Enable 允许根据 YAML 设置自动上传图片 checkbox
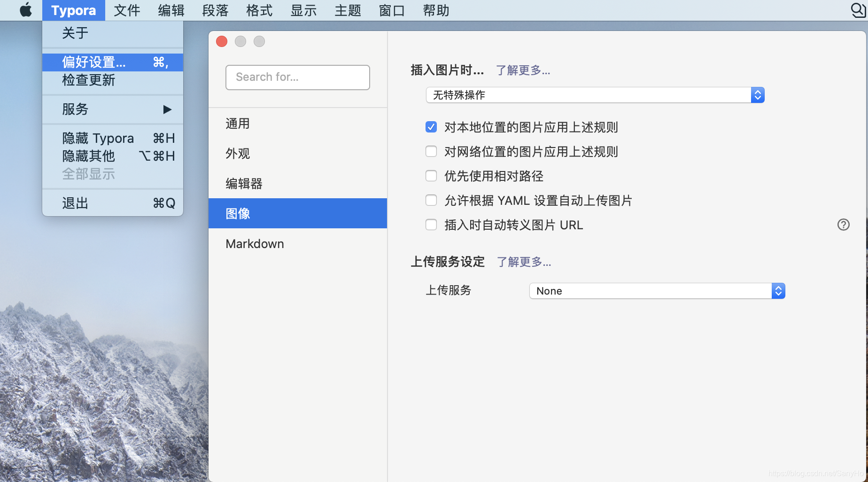868x482 pixels. pos(431,200)
